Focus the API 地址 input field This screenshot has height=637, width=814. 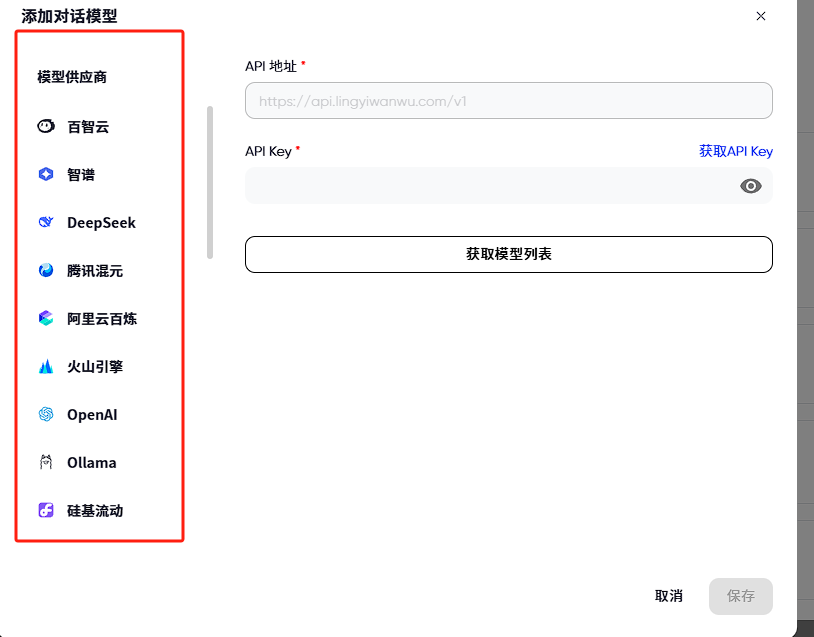pyautogui.click(x=508, y=101)
